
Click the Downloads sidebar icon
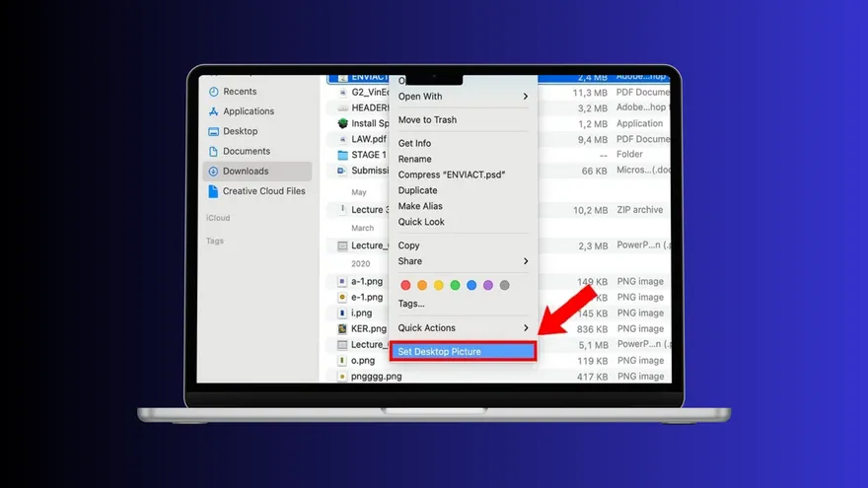click(213, 171)
